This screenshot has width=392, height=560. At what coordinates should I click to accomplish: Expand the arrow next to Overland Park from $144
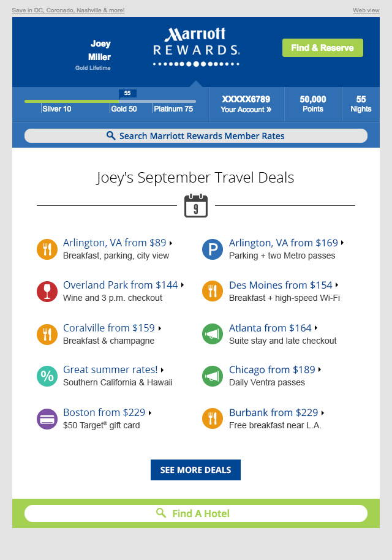(183, 285)
